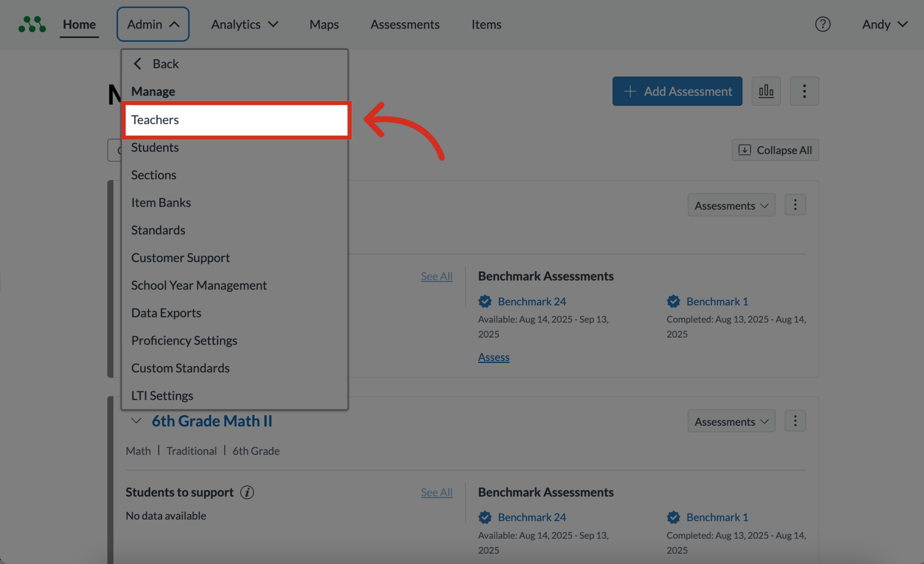Click the MasteryConnect logo icon
924x564 pixels.
point(33,24)
